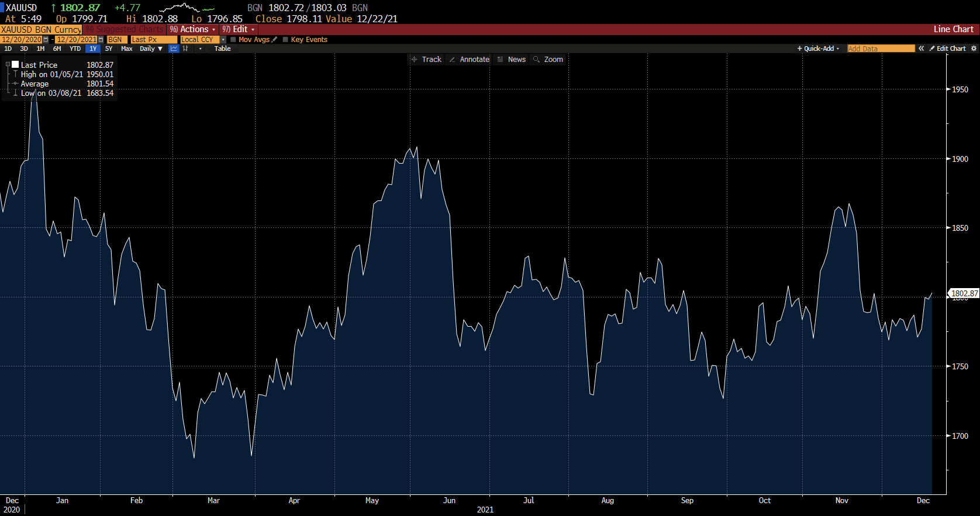Open the start date calendar picker
The height and width of the screenshot is (516, 980).
pos(46,40)
